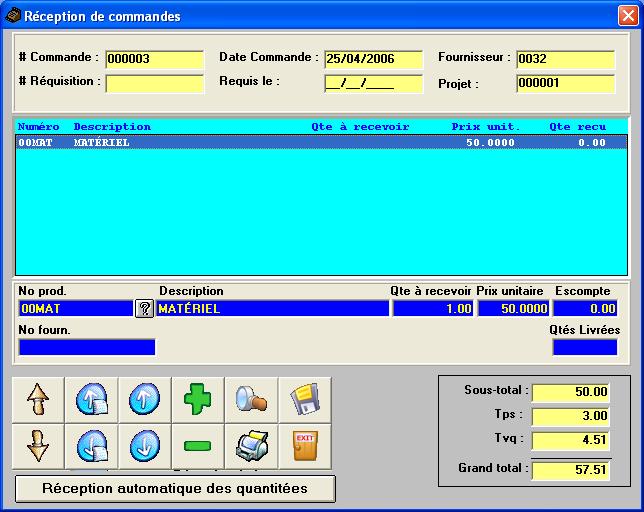
Task: Click the plain blue circle down arrow
Action: pos(144,446)
